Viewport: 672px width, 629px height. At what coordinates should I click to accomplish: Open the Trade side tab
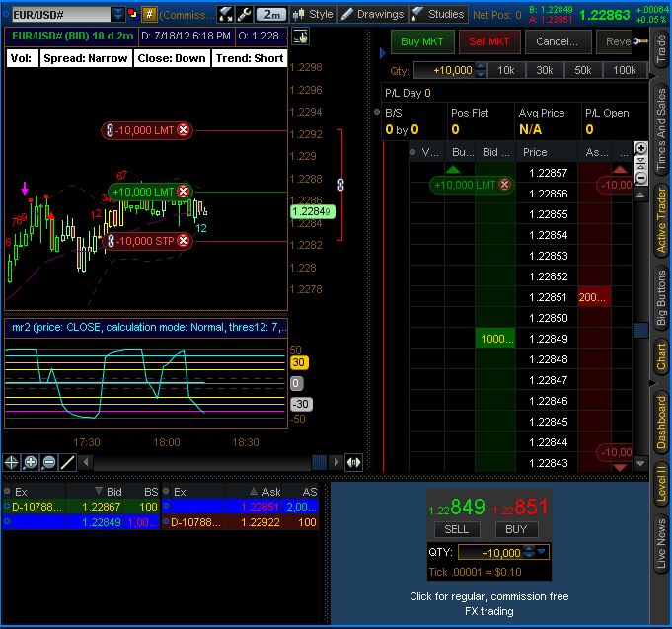pos(661,48)
